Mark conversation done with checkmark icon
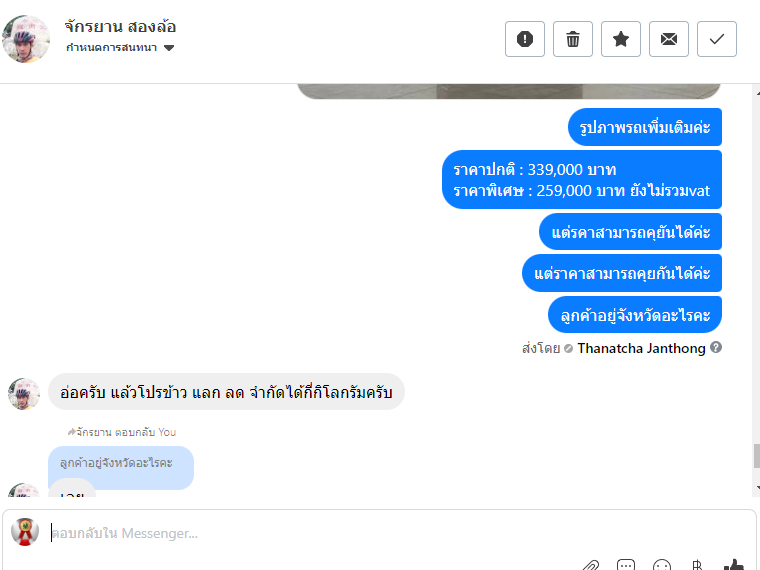Viewport: 760px width, 570px height. [716, 39]
